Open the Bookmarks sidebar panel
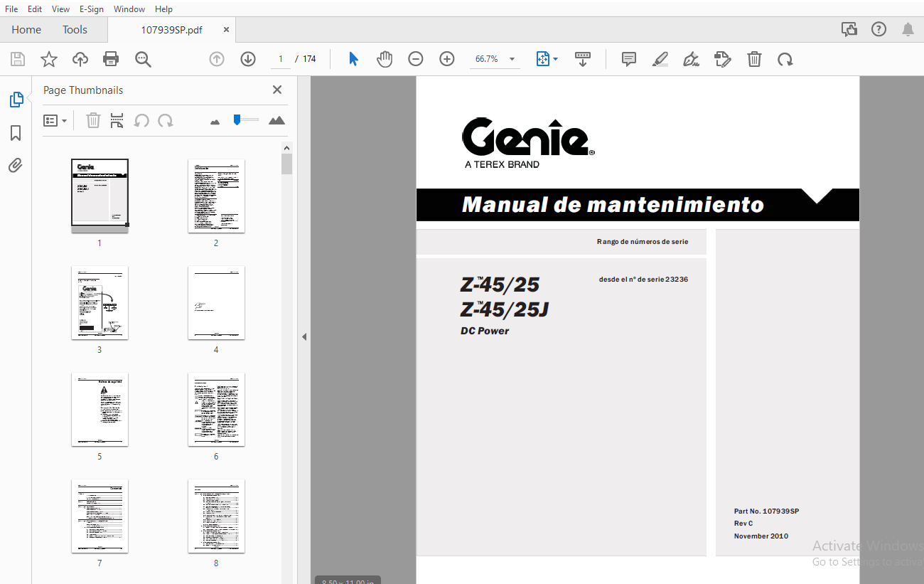The width and height of the screenshot is (924, 584). pyautogui.click(x=16, y=133)
